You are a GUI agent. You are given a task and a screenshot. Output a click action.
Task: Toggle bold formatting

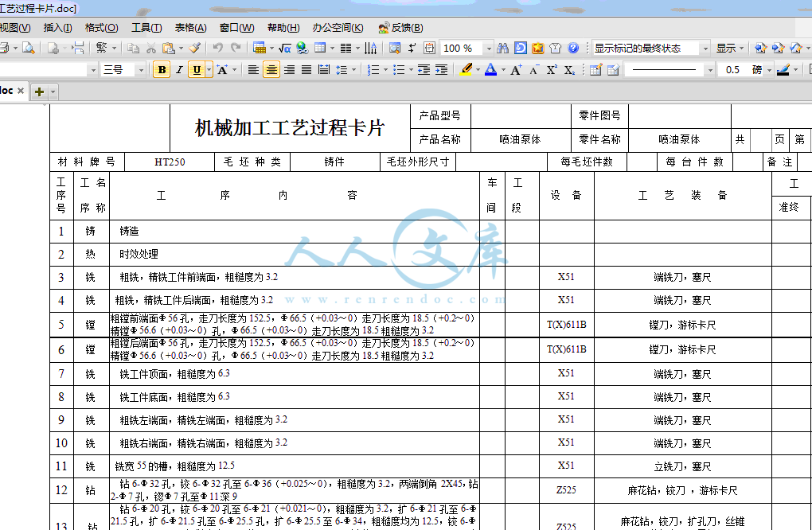click(x=162, y=70)
